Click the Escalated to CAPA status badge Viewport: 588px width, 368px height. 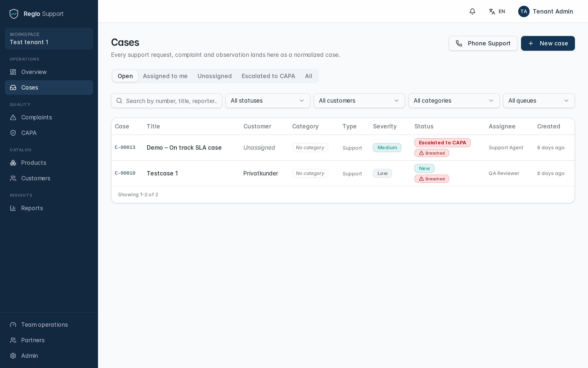point(442,143)
